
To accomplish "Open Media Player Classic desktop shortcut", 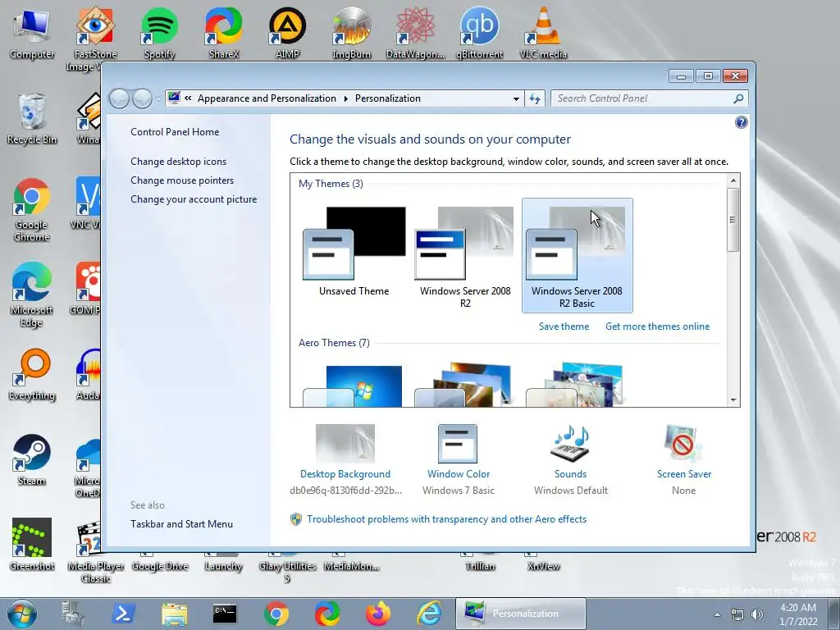I will point(95,552).
